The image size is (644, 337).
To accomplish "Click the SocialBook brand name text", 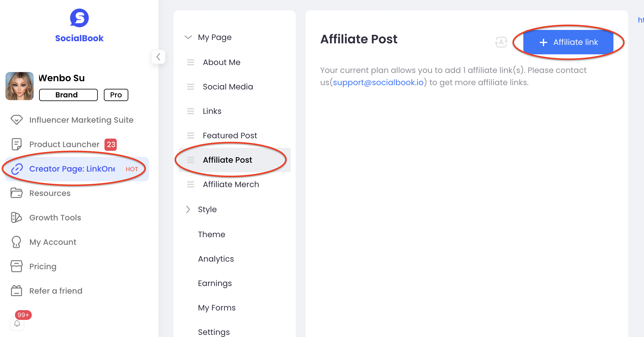I will tap(79, 38).
